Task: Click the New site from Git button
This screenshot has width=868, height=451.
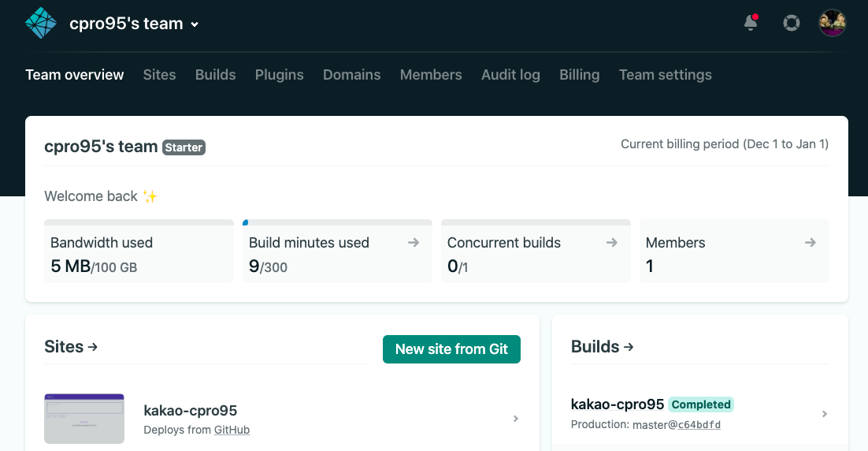Action: 451,349
